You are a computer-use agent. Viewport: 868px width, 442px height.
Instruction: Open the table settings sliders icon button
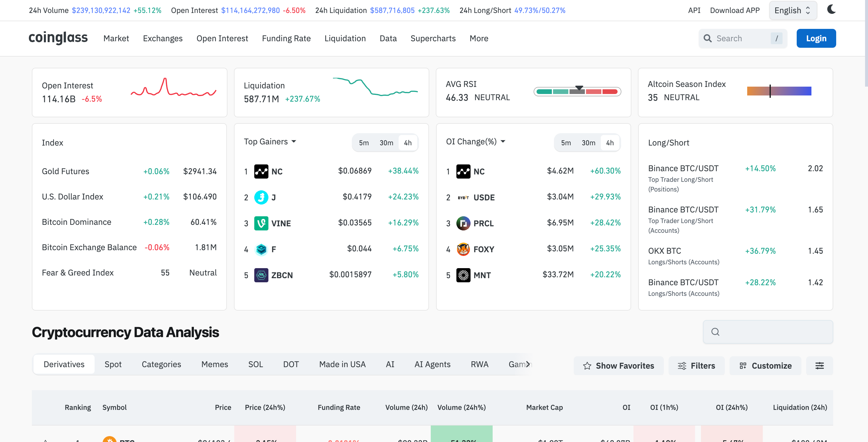819,366
